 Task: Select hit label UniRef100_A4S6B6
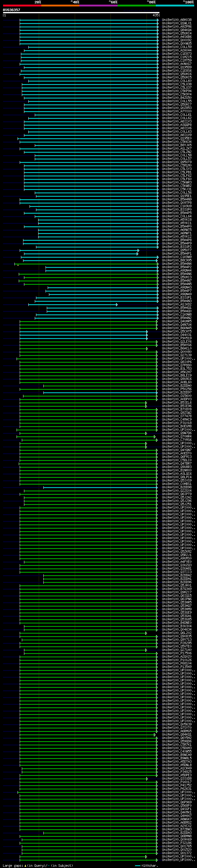(176, 37)
